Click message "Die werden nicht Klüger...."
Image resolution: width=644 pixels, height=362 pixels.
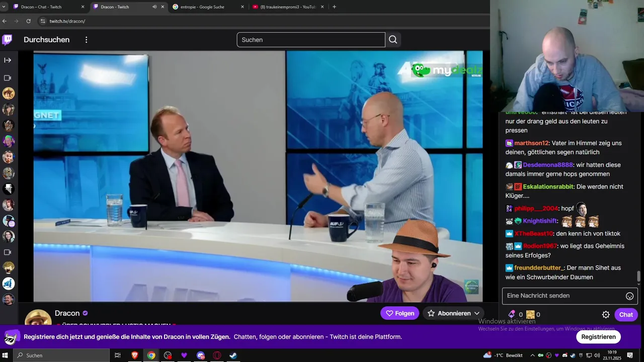tap(565, 191)
